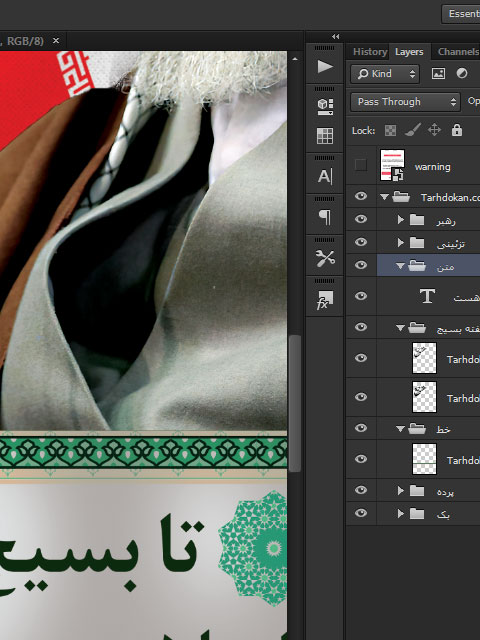The image size is (480, 640).
Task: Hide the T text layer
Action: (x=361, y=296)
